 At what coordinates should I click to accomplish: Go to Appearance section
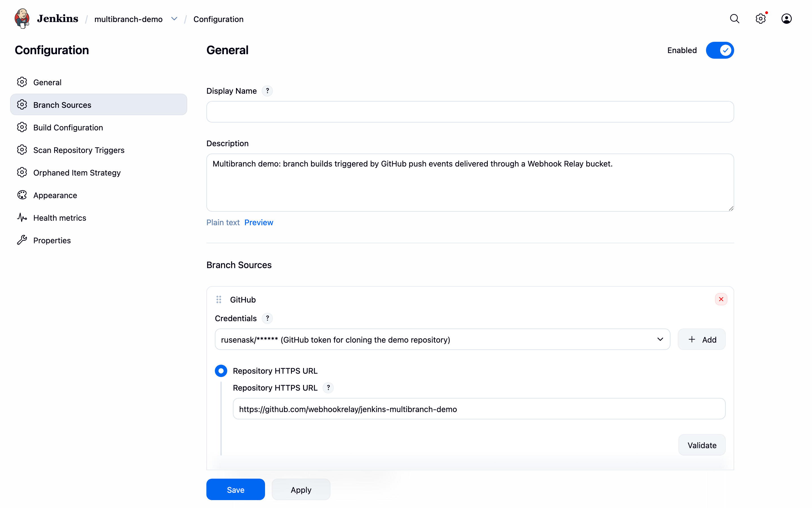99,195
